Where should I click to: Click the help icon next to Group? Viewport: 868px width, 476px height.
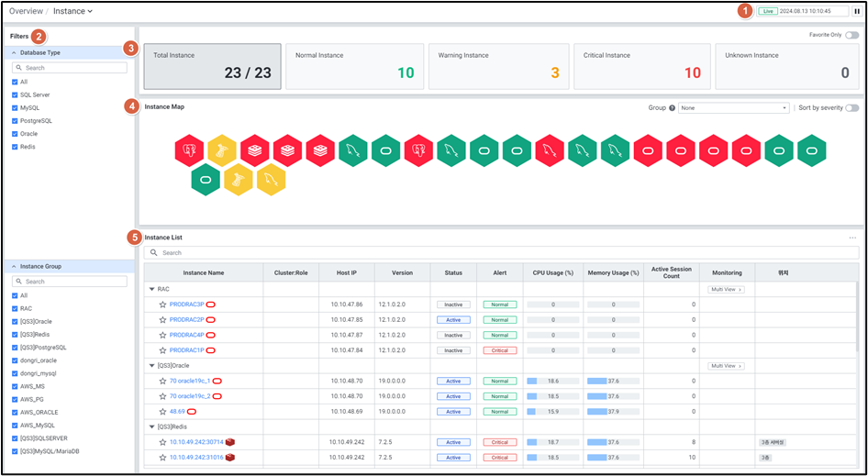673,108
